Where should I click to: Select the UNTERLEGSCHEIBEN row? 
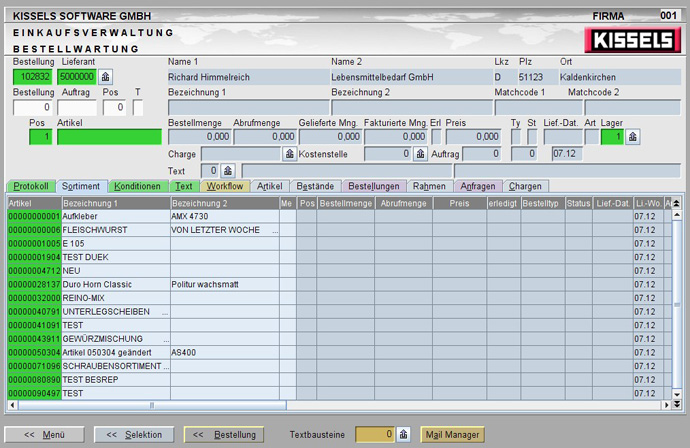click(339, 312)
